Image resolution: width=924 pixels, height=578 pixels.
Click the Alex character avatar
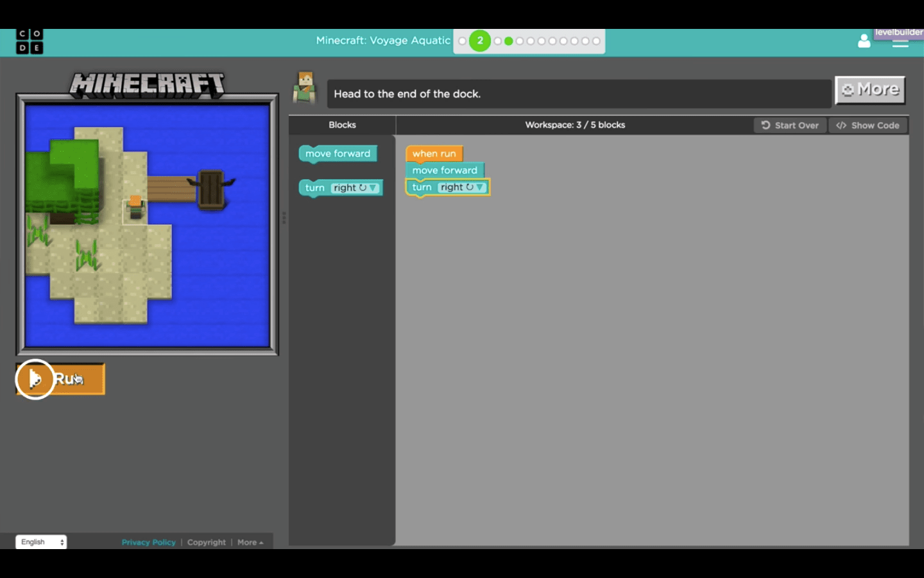point(305,87)
